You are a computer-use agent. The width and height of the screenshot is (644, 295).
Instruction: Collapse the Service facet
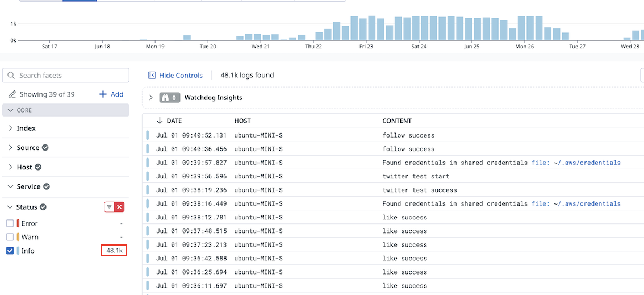pos(11,186)
